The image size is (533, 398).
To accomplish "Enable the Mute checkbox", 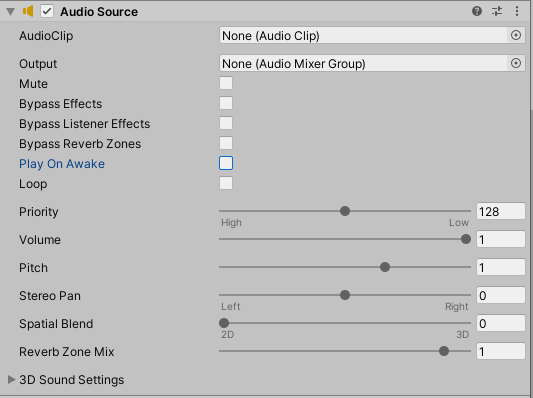I will tap(226, 83).
